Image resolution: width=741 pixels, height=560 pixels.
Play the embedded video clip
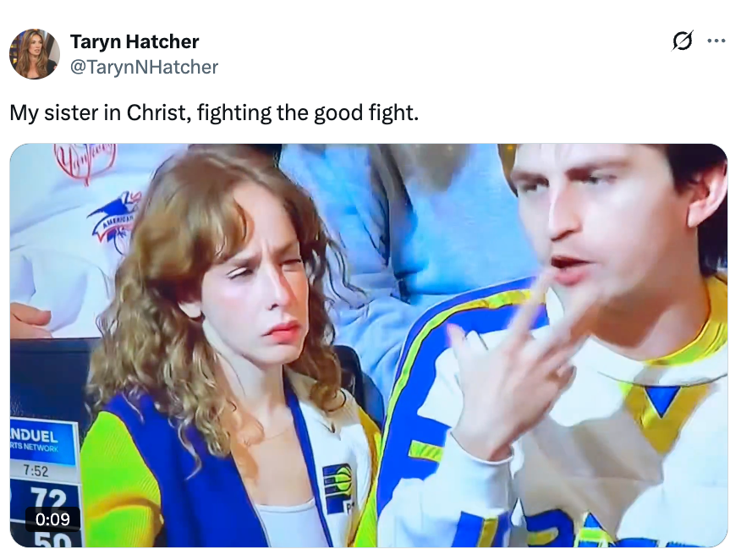[369, 345]
